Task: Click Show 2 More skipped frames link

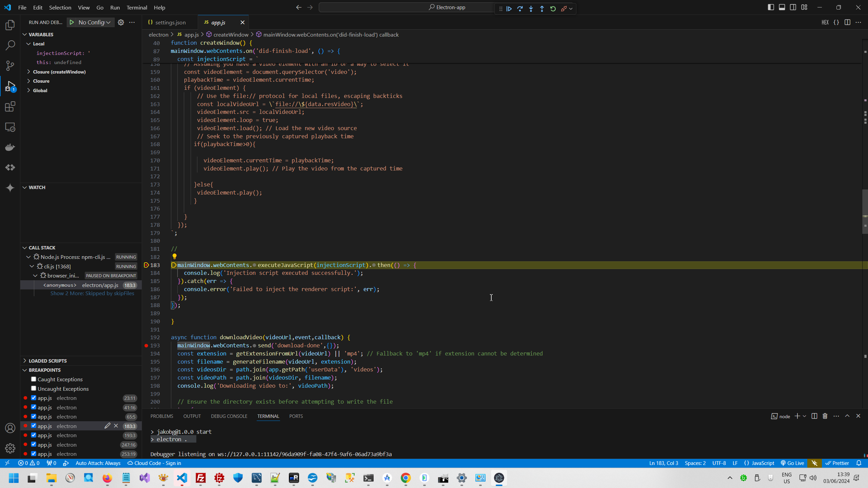Action: point(92,293)
